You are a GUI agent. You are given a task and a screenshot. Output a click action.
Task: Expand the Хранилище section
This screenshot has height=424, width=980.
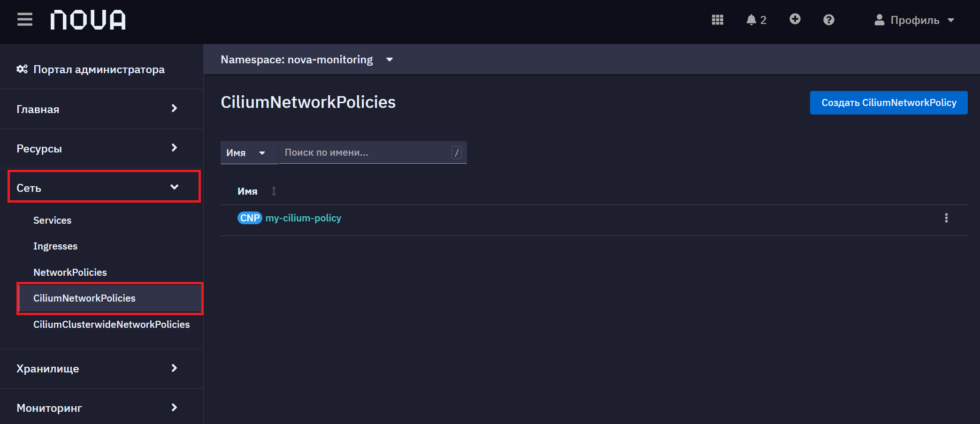[x=101, y=369]
